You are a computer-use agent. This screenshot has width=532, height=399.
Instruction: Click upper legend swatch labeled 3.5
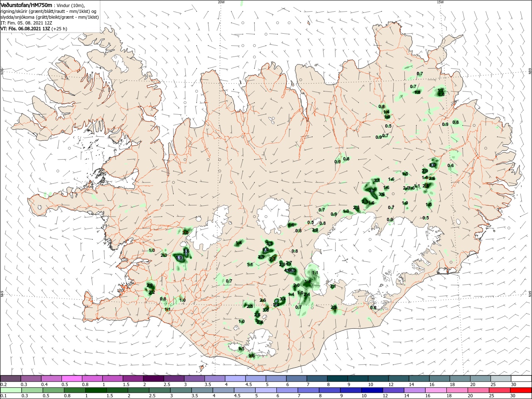point(215,378)
